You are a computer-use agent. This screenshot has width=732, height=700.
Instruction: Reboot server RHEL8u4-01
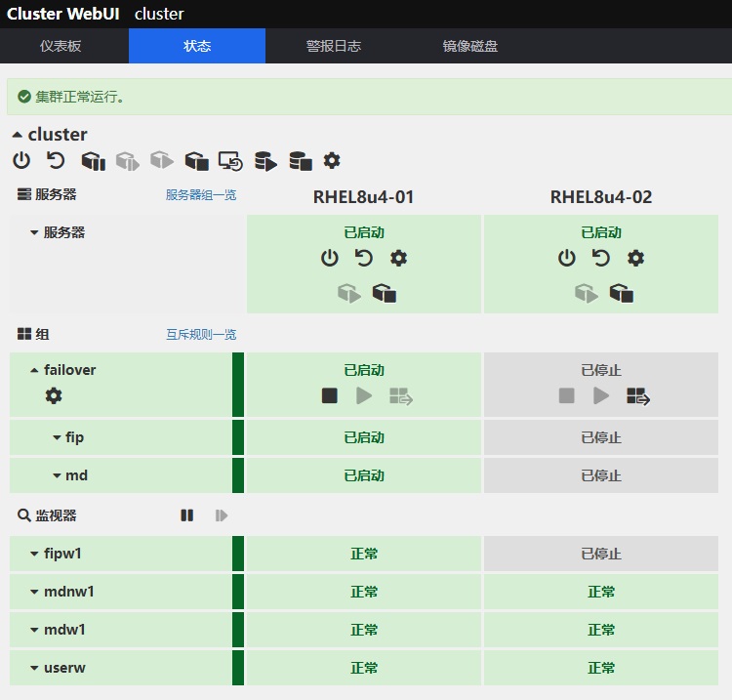364,258
